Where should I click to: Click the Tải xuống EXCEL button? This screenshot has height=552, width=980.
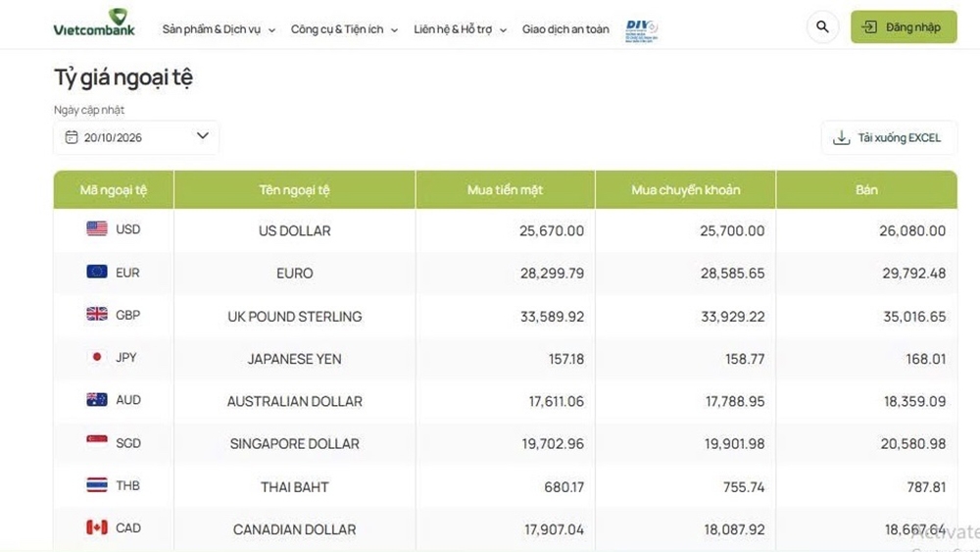click(890, 137)
